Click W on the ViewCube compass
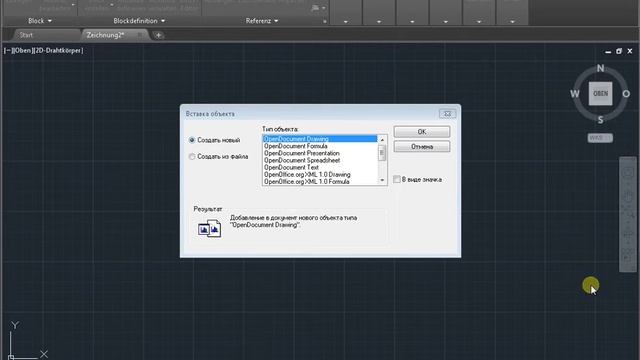This screenshot has height=360, width=640. coord(575,94)
